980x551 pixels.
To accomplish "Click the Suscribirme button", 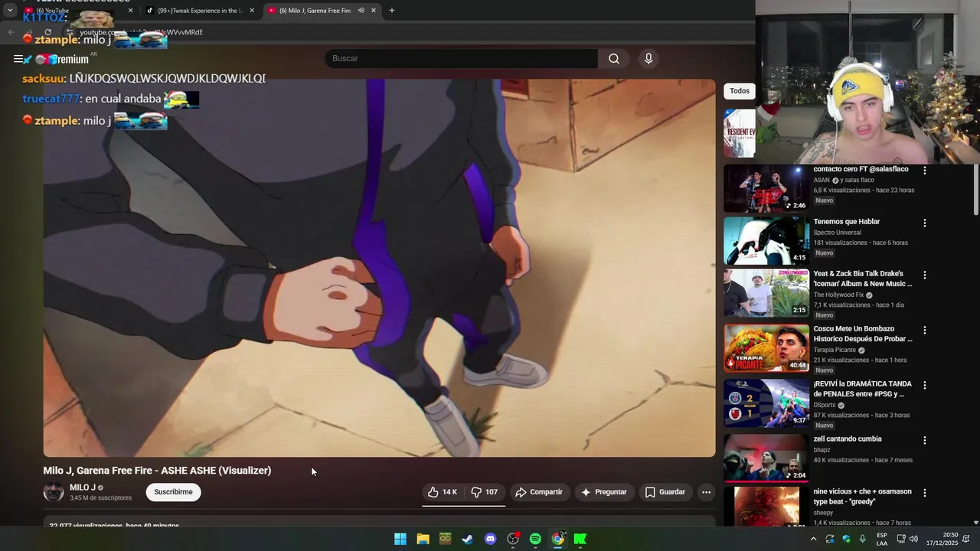I will 174,492.
